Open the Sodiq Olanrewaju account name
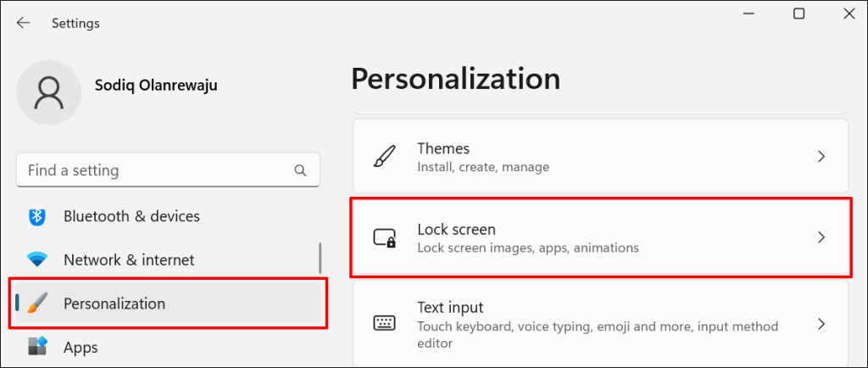 tap(157, 86)
